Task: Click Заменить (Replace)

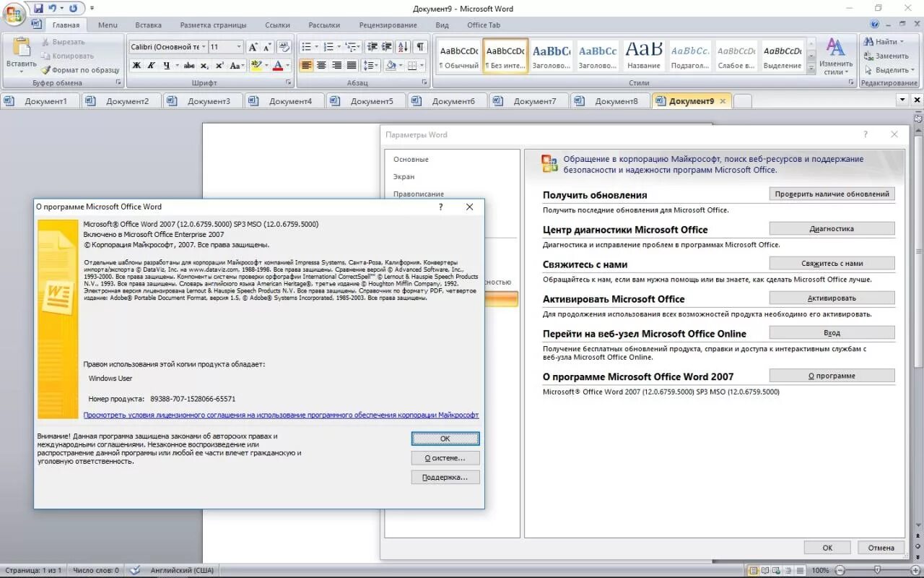Action: 886,56
